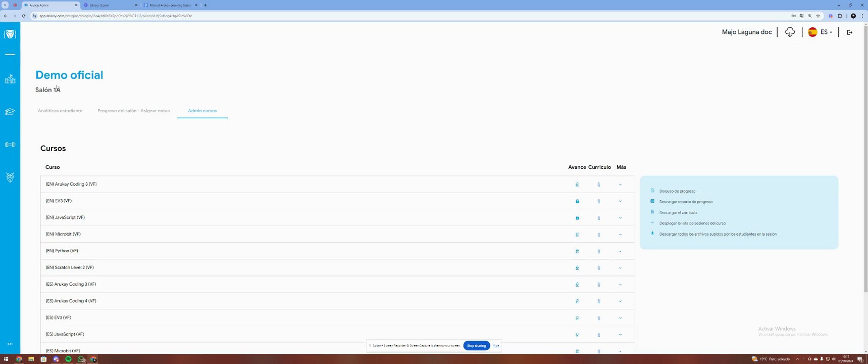Toggle progress lock for (EN) Microbit

(x=577, y=235)
